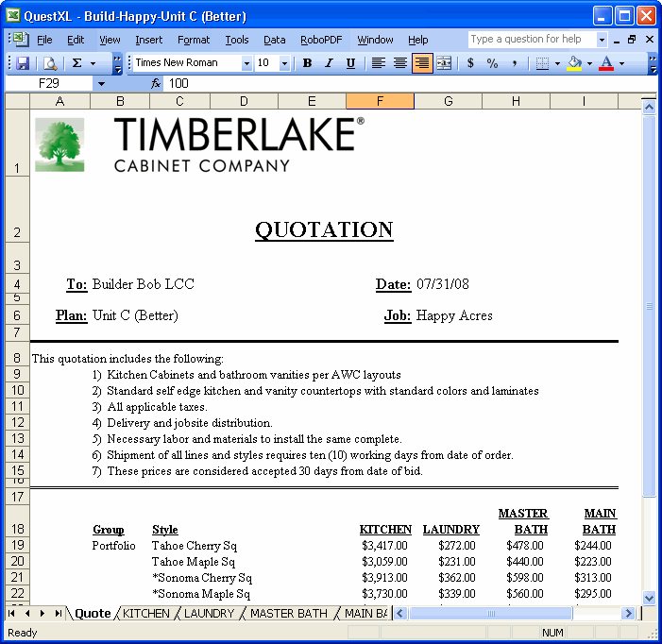Go to last sheet tab with navigation arrow
The width and height of the screenshot is (662, 644).
59,613
